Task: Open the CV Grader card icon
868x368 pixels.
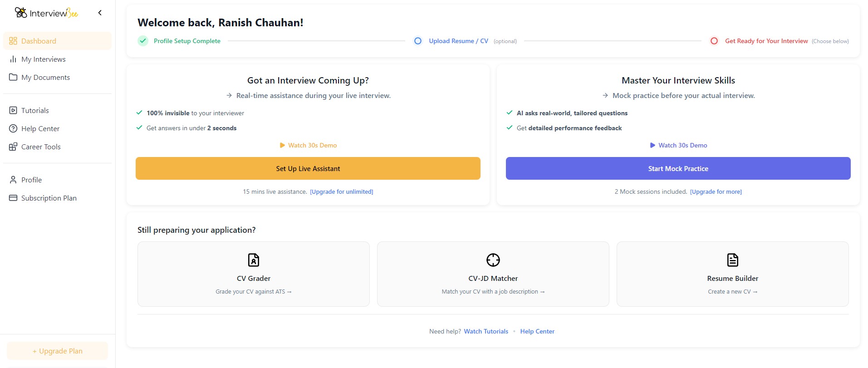Action: pos(254,260)
